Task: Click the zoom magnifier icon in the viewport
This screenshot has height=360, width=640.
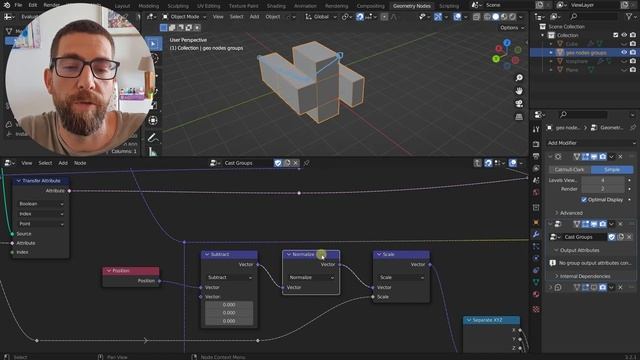Action: tap(519, 78)
